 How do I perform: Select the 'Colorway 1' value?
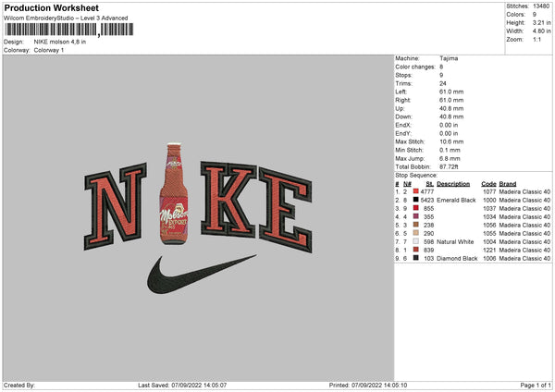[x=49, y=50]
